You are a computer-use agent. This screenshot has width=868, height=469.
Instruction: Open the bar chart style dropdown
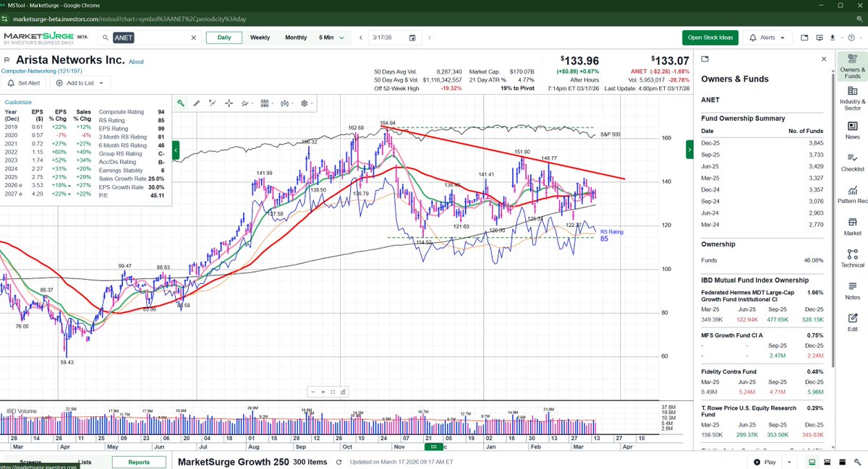point(267,103)
